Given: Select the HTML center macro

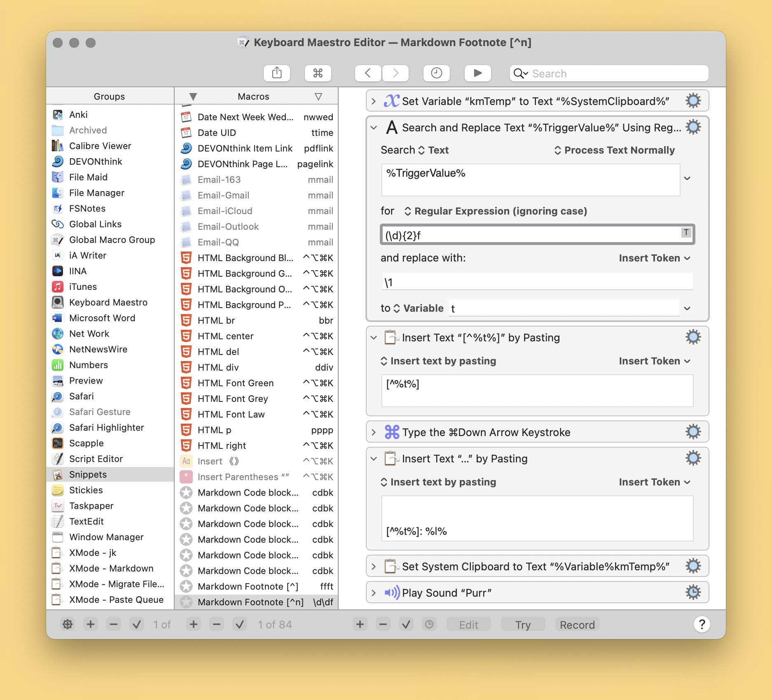Looking at the screenshot, I should pyautogui.click(x=256, y=336).
